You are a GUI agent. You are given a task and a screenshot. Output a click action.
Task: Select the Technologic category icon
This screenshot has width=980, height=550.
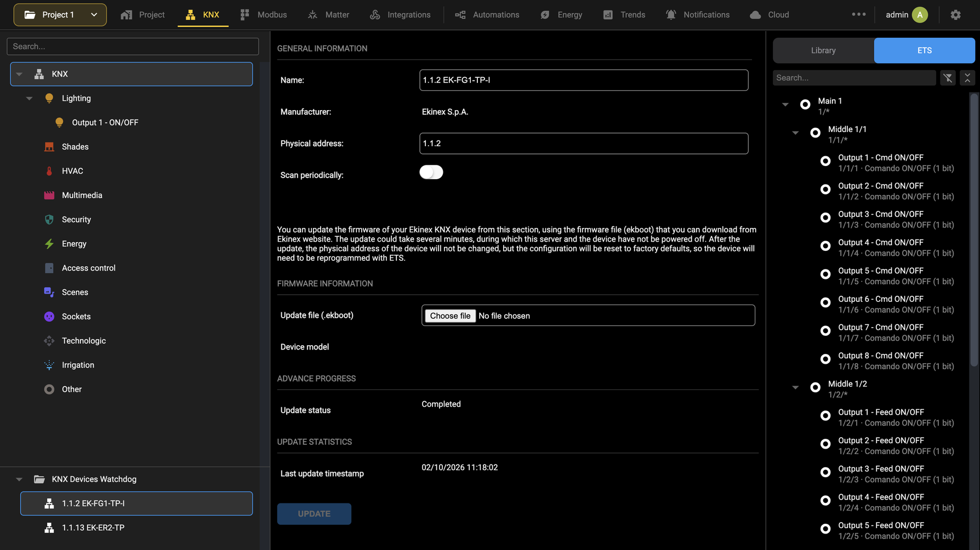coord(49,341)
